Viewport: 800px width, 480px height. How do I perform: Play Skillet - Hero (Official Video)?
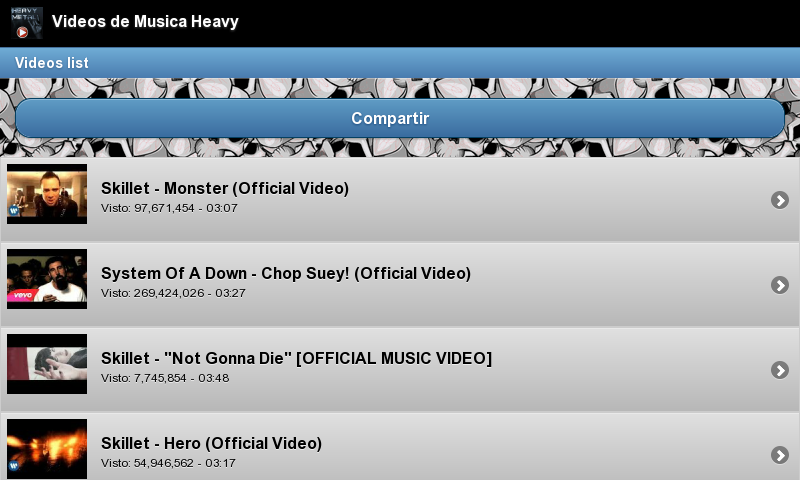pyautogui.click(x=211, y=443)
